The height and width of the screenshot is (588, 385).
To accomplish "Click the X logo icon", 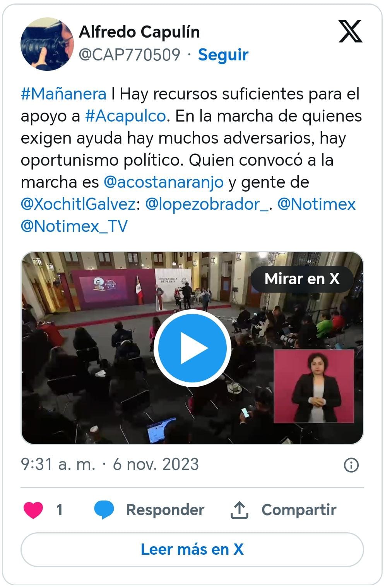I will click(x=350, y=31).
